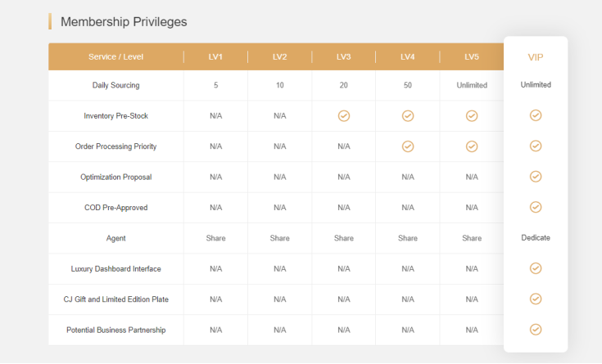The image size is (602, 364).
Task: Select the LV3 column header
Action: click(x=344, y=57)
